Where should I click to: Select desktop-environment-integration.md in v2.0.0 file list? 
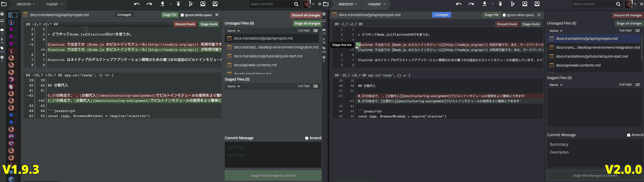pos(594,47)
